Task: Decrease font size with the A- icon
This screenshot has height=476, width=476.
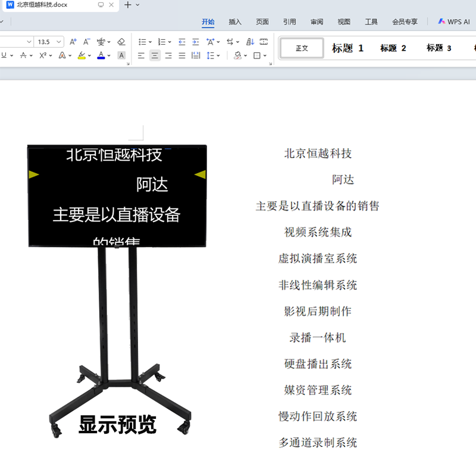Action: pos(86,42)
